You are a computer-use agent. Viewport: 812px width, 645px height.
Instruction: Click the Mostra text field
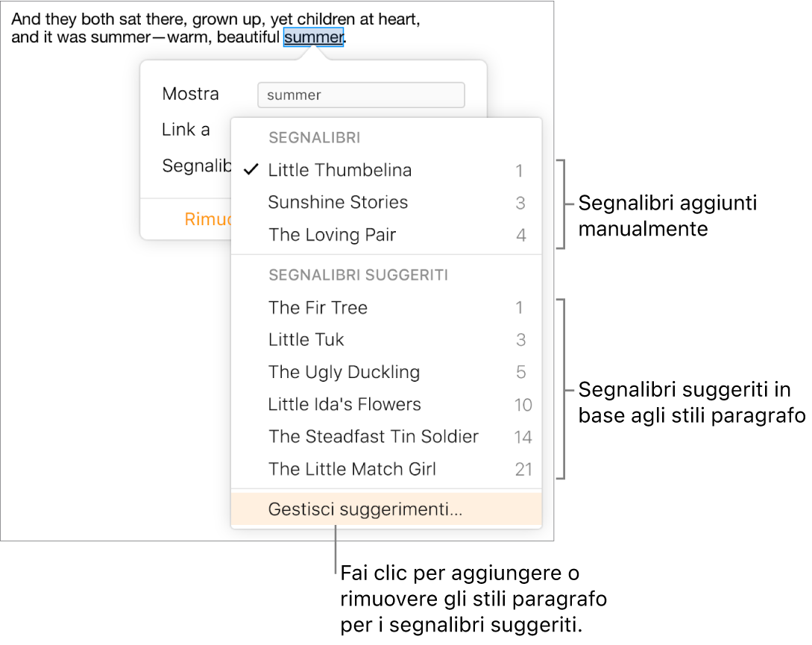click(360, 95)
